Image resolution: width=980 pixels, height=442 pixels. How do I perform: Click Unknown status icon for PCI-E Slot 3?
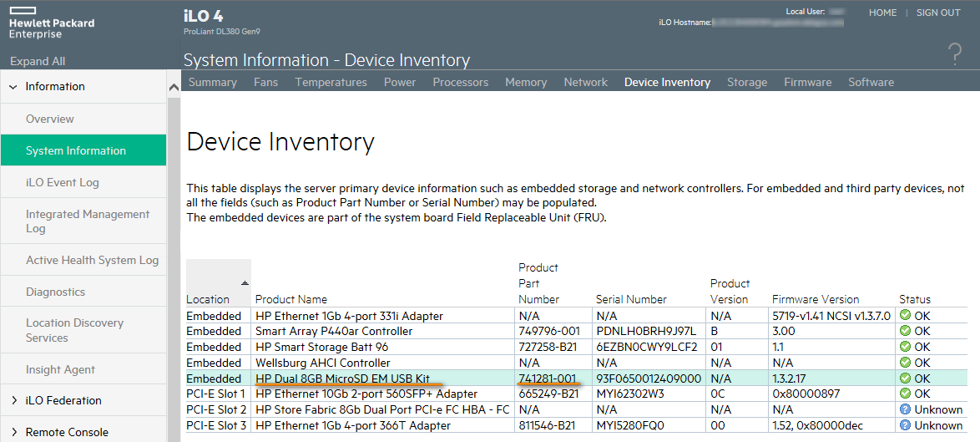[x=905, y=426]
